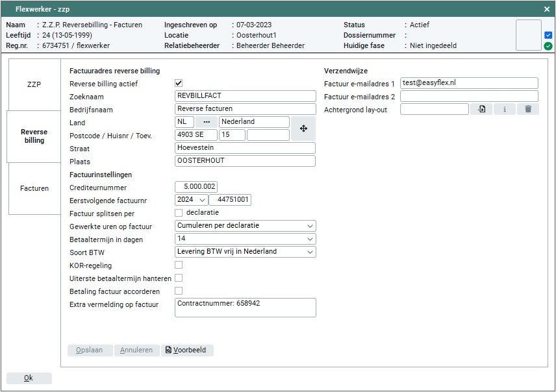Open country lookup with the three-dots button
The height and width of the screenshot is (392, 556).
coord(207,122)
